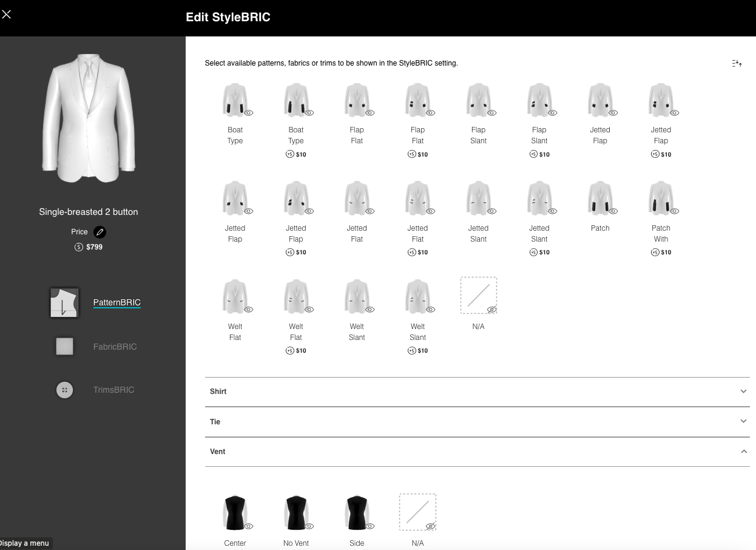756x550 pixels.
Task: Click the TrimsBRIC button icon
Action: (x=64, y=390)
